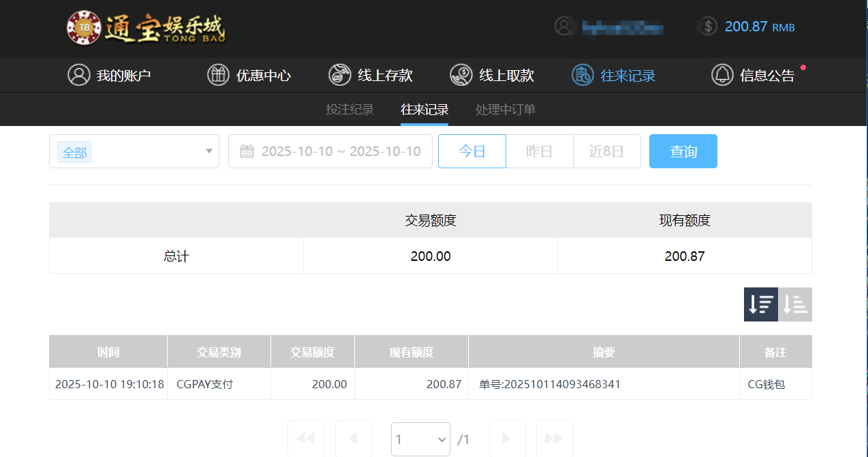Screen dimensions: 868x457
Task: Open 我的账户 account icon
Action: [x=77, y=75]
